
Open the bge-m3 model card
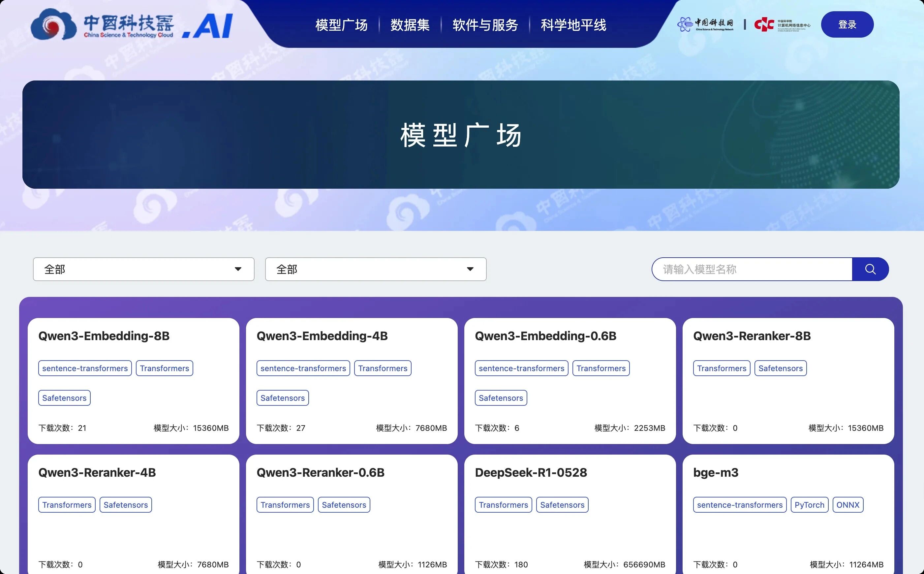coord(788,514)
